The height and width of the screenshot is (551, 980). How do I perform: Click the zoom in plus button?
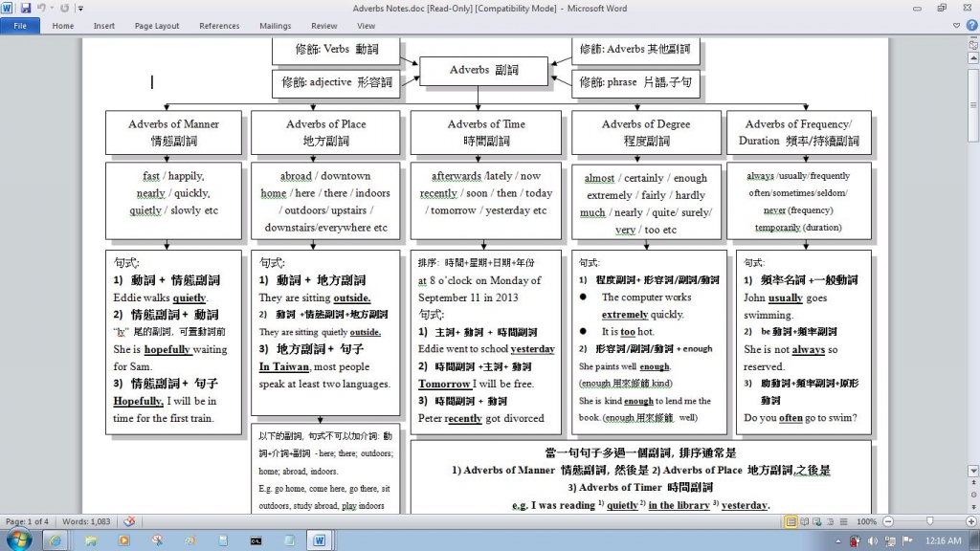[970, 521]
